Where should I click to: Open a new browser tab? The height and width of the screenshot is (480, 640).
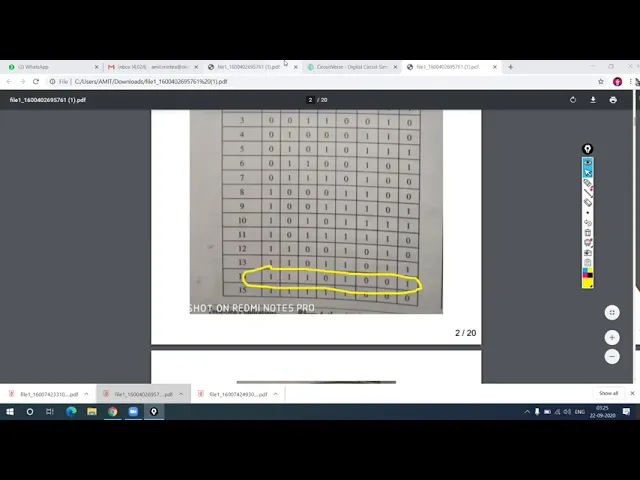[x=511, y=67]
